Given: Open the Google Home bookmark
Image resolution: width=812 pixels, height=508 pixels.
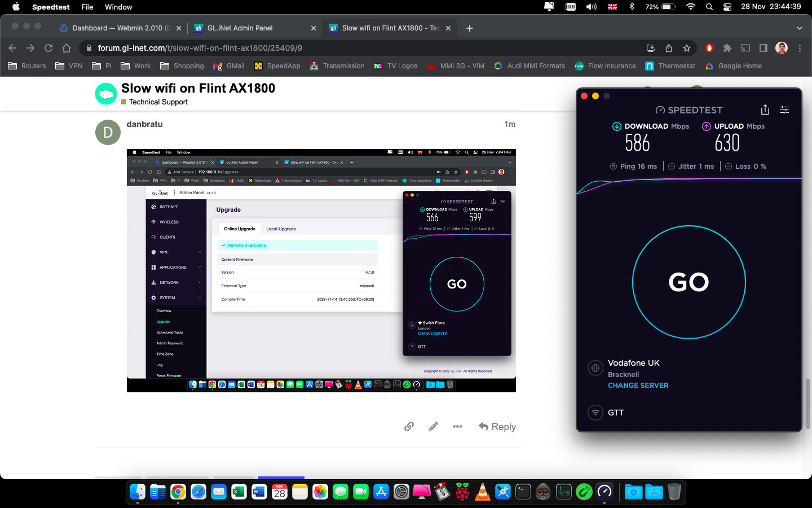Looking at the screenshot, I should (733, 66).
